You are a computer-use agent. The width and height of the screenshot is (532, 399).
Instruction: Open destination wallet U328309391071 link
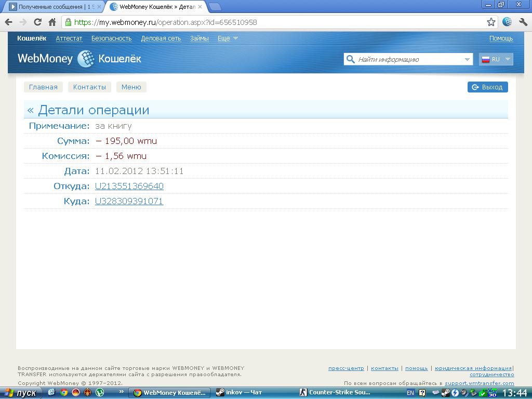coord(129,201)
